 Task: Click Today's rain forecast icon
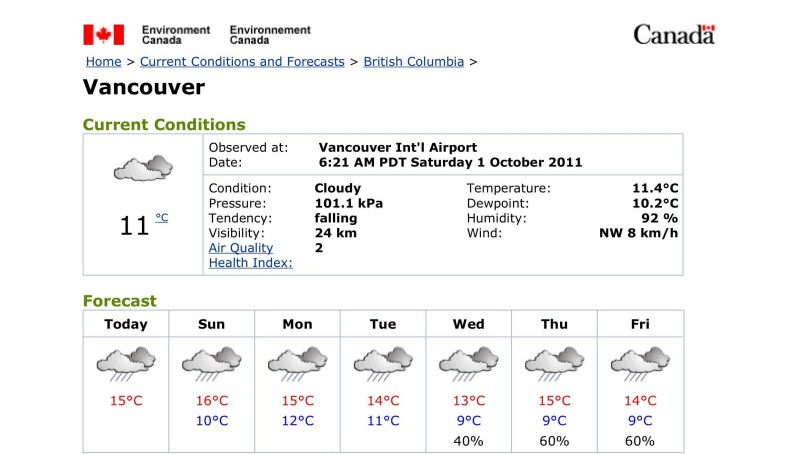[x=126, y=362]
